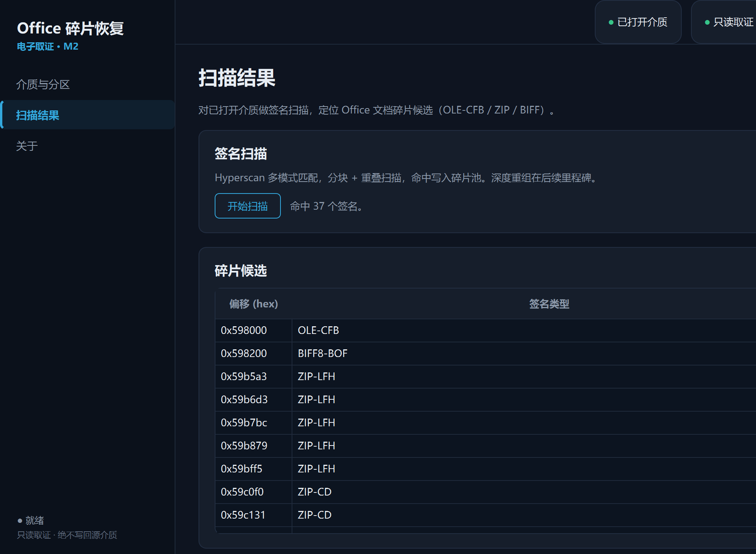Select offset cell 0x59b7bc
The image size is (756, 554).
[x=254, y=423]
